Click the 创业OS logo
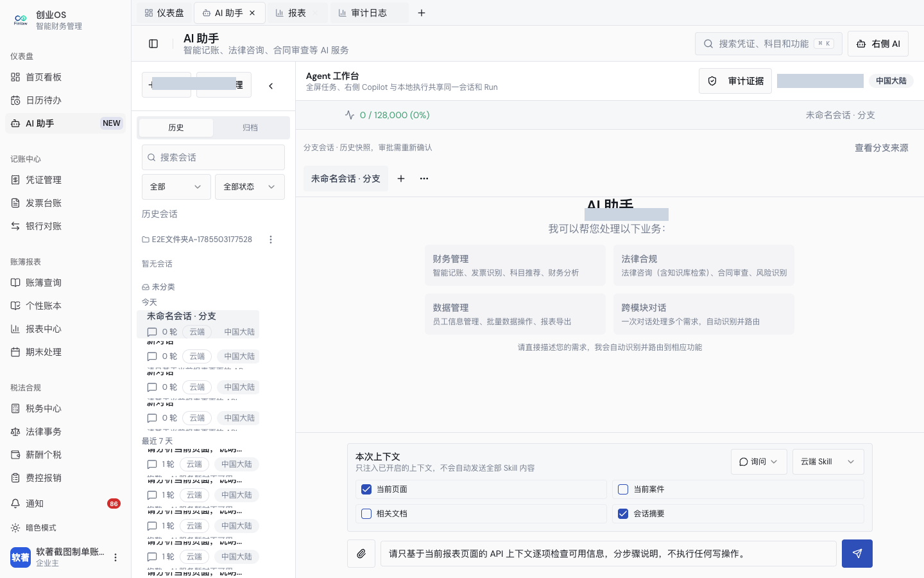This screenshot has height=578, width=924. coord(21,20)
